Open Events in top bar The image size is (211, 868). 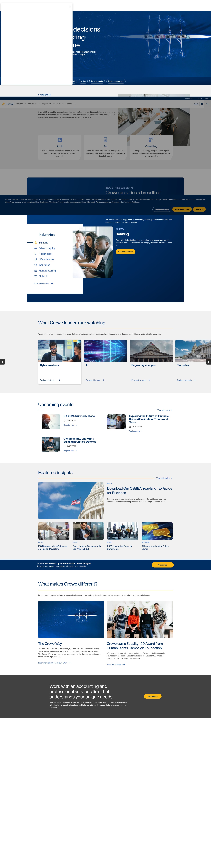click(199, 98)
